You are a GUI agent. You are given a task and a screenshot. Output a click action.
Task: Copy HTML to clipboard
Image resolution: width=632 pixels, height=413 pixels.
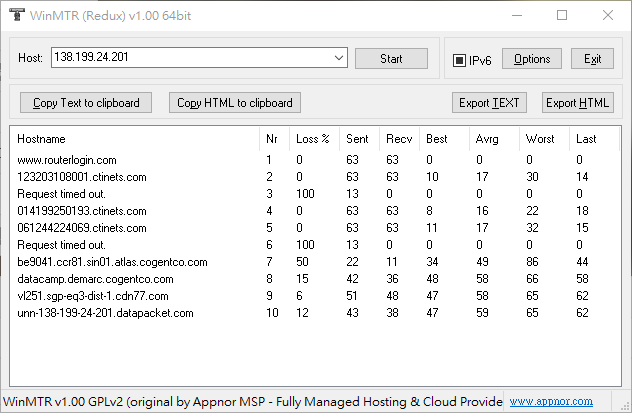[235, 103]
